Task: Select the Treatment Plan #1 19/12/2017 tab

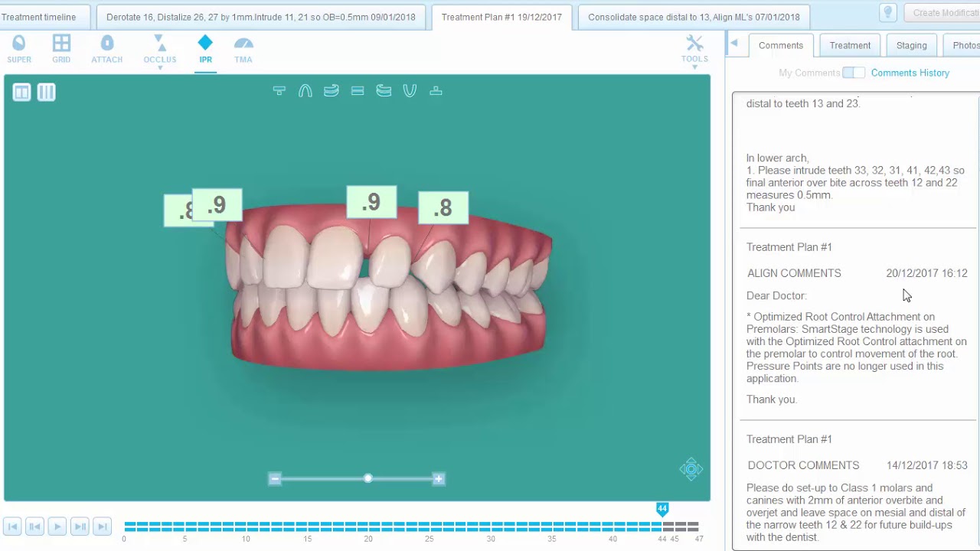Action: (x=501, y=17)
